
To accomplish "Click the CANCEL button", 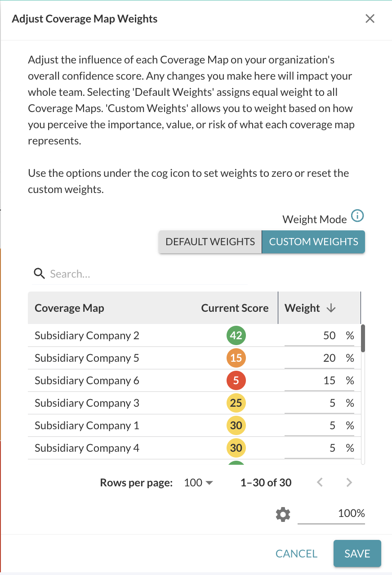I will [x=296, y=553].
